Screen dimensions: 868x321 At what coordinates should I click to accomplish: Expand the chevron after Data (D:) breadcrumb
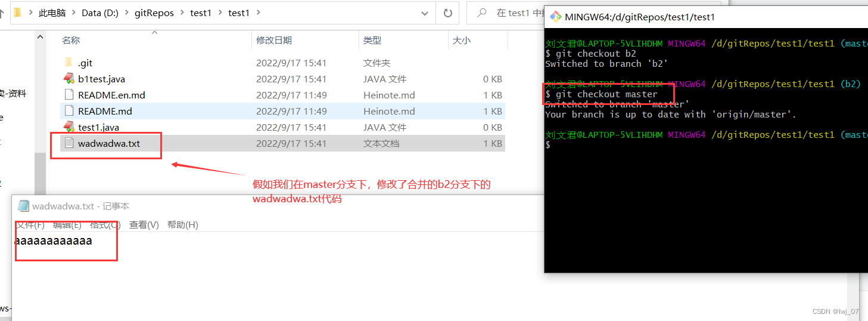126,13
